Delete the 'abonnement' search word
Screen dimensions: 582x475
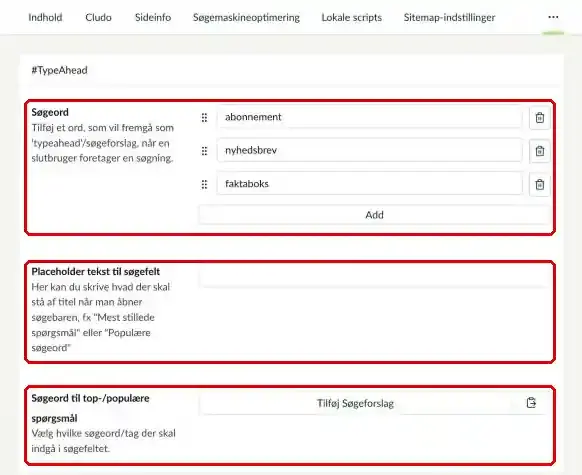pyautogui.click(x=540, y=118)
